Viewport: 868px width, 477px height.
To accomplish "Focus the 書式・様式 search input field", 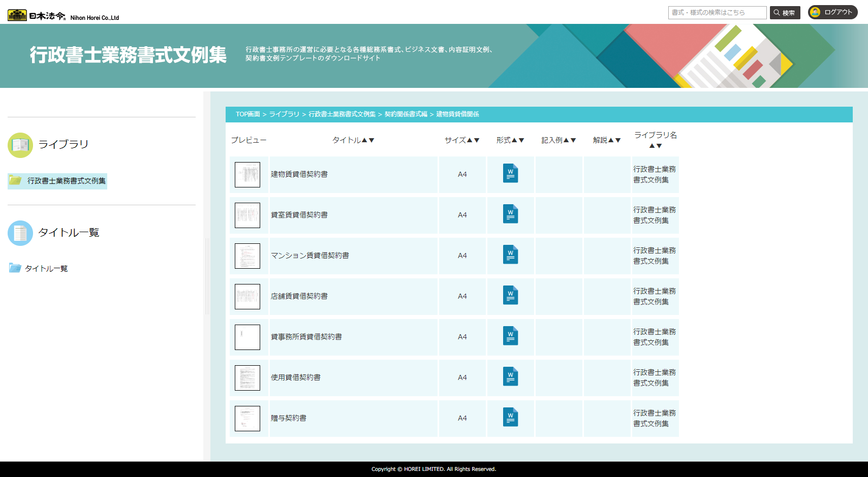I will pyautogui.click(x=717, y=13).
